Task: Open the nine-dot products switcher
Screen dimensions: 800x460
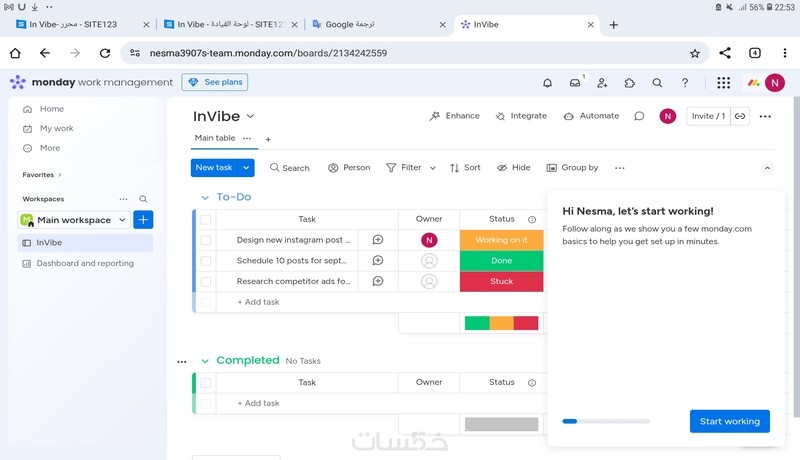Action: coord(723,83)
